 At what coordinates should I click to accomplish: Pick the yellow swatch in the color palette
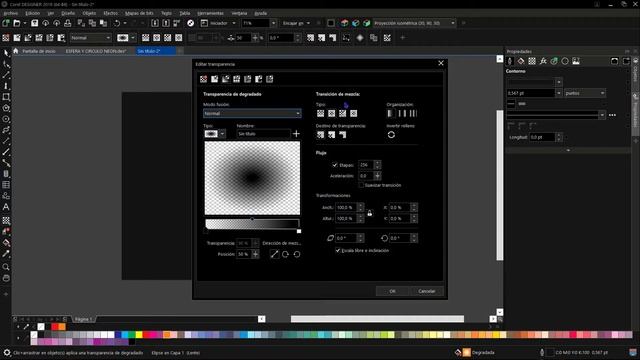click(139, 335)
